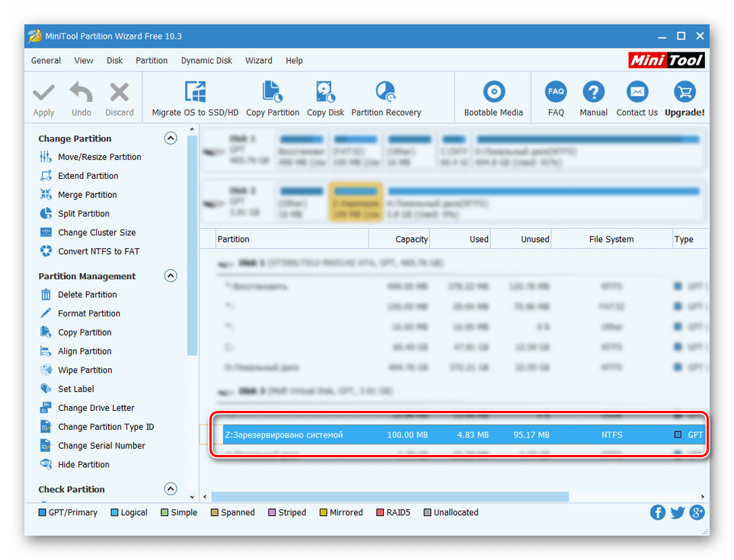Open the Dynamic Disk menu

pyautogui.click(x=206, y=60)
